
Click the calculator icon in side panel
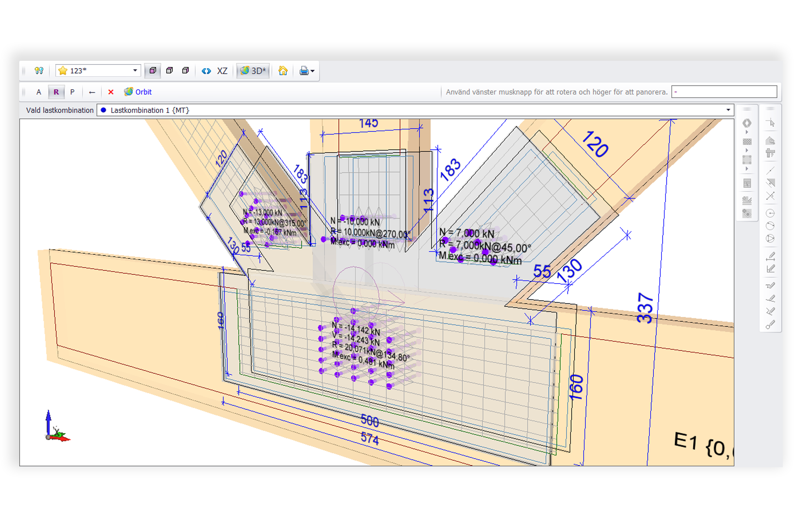click(747, 183)
